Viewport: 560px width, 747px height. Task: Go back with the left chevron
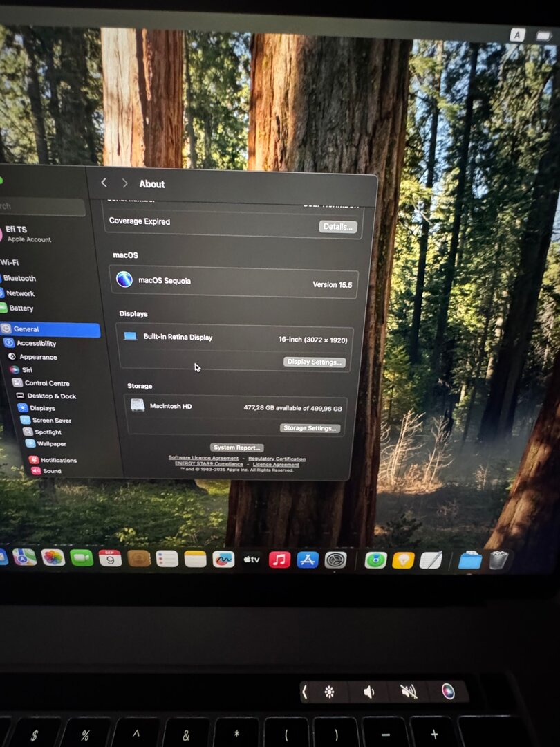coord(104,183)
